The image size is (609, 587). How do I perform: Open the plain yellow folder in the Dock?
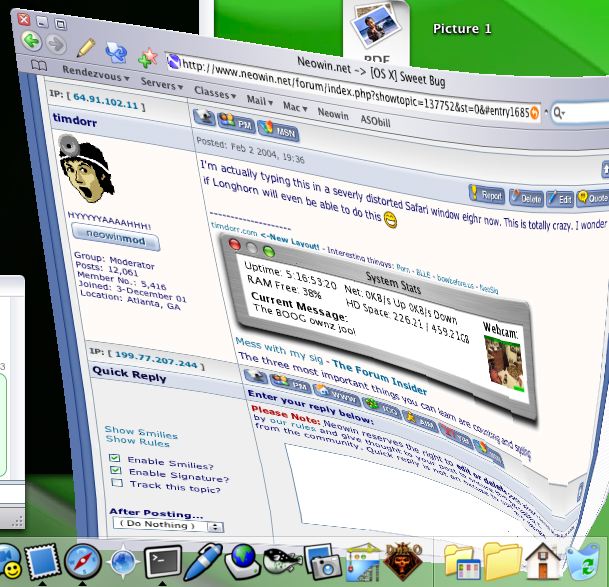pos(502,562)
